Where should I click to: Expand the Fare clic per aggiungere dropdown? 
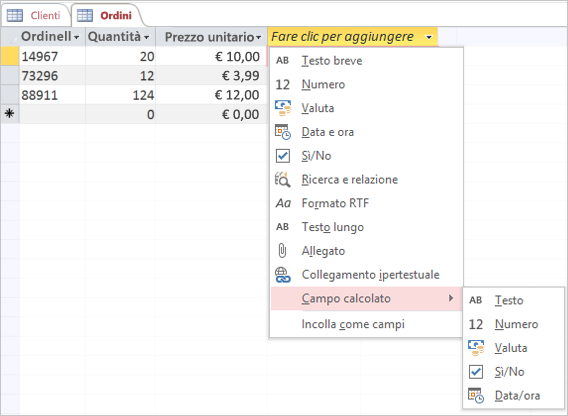(429, 37)
